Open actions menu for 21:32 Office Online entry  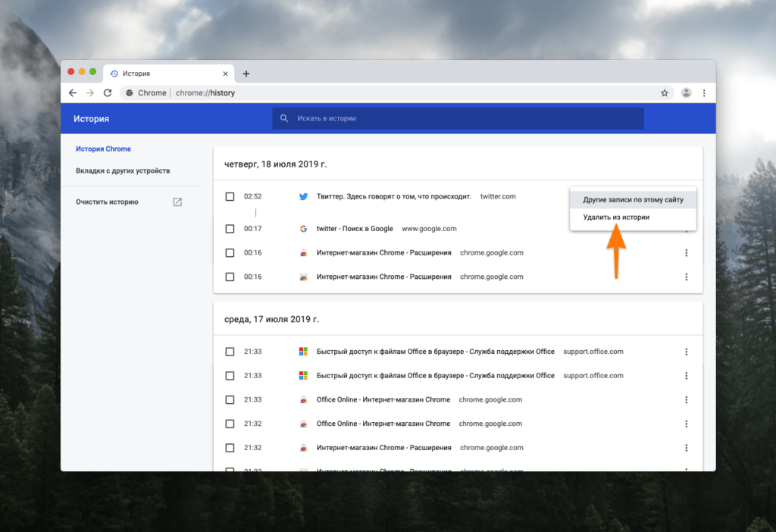[x=686, y=424]
